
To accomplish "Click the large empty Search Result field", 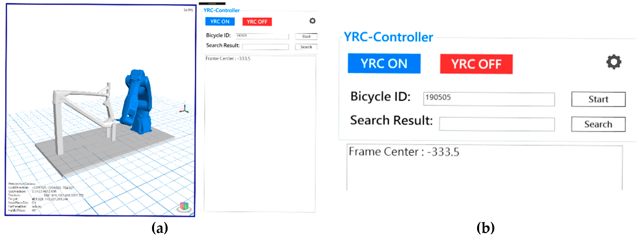I will (x=496, y=124).
